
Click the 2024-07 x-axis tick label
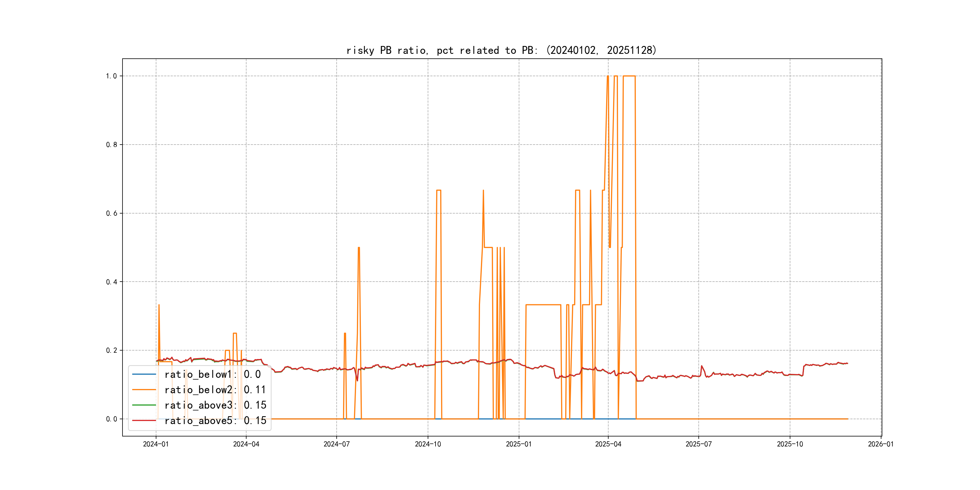click(336, 444)
